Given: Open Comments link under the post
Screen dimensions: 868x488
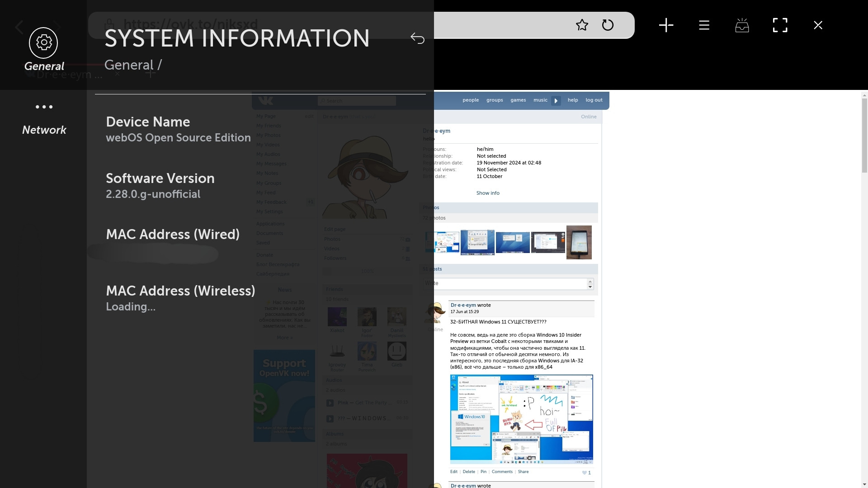Looking at the screenshot, I should 502,472.
